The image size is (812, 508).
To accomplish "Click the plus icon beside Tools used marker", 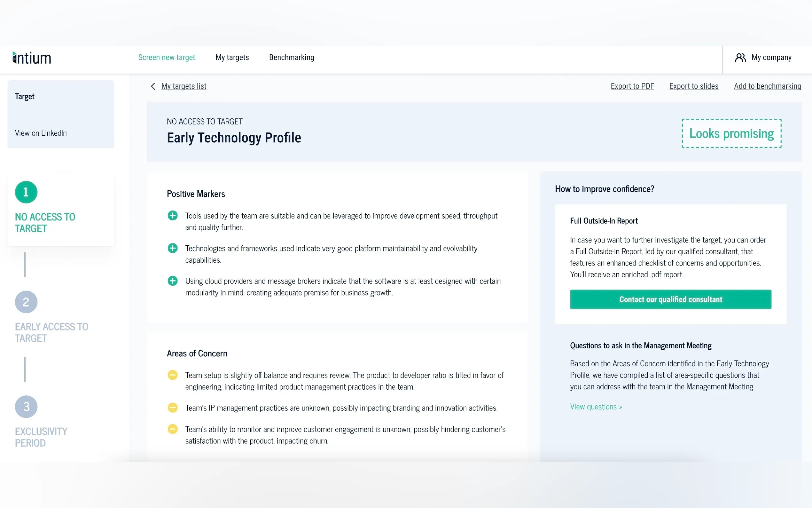I will (x=173, y=216).
